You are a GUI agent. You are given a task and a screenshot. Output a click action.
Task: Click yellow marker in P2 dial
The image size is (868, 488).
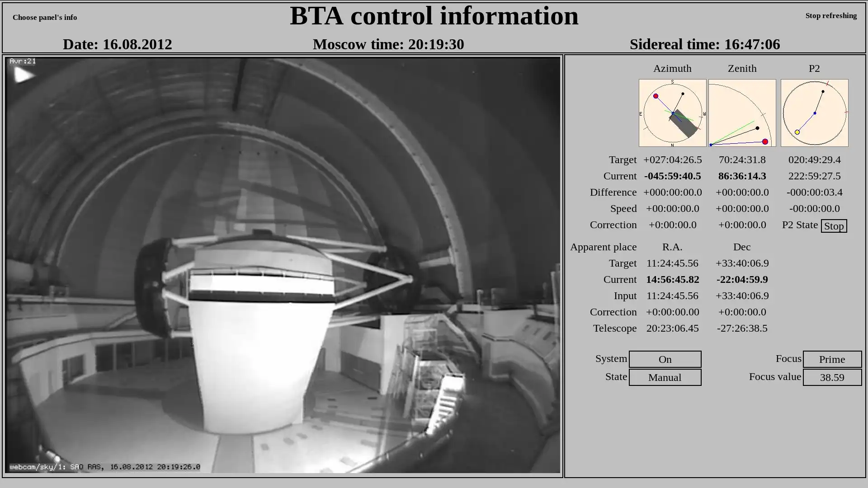[x=797, y=132]
